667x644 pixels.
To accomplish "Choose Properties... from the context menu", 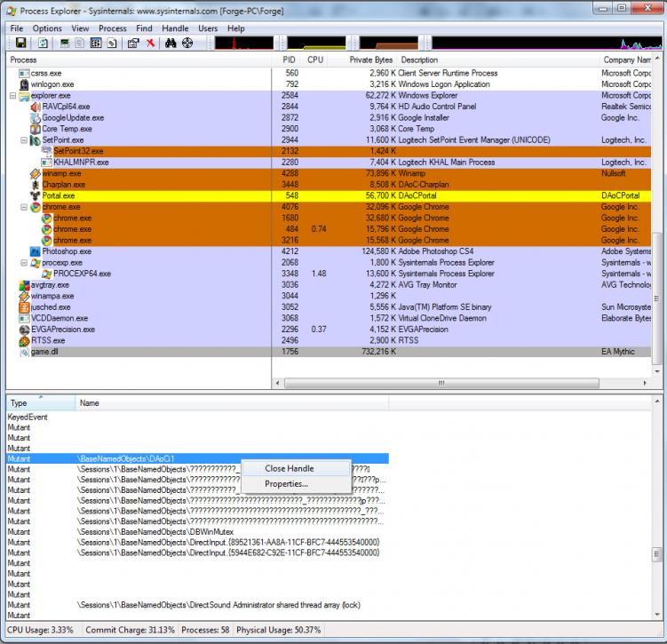I will pos(297,484).
